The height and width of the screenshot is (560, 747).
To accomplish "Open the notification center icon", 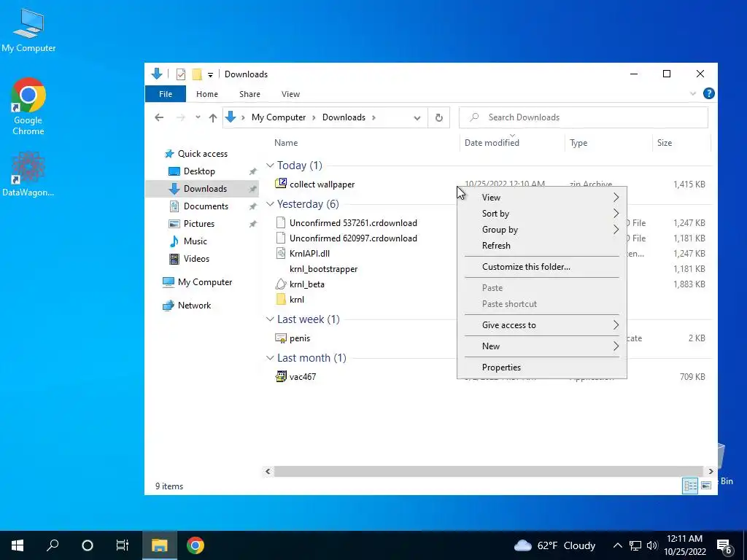I will point(724,546).
